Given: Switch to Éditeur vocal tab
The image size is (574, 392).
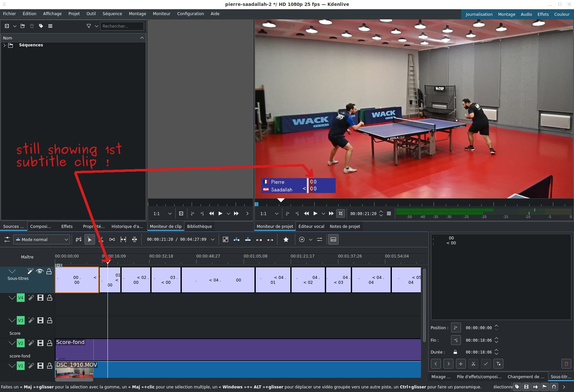Looking at the screenshot, I should 311,227.
